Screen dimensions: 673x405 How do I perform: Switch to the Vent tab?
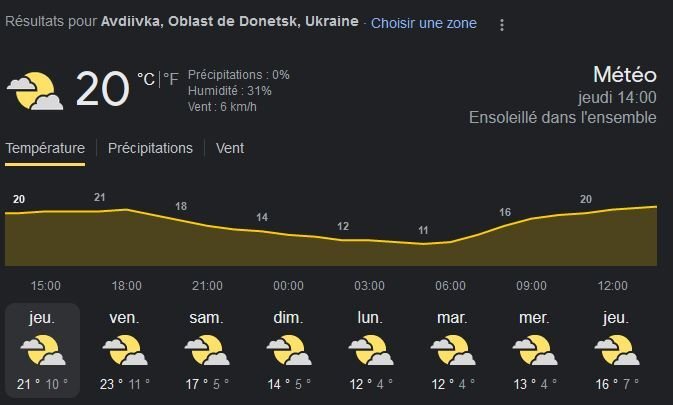click(x=230, y=148)
